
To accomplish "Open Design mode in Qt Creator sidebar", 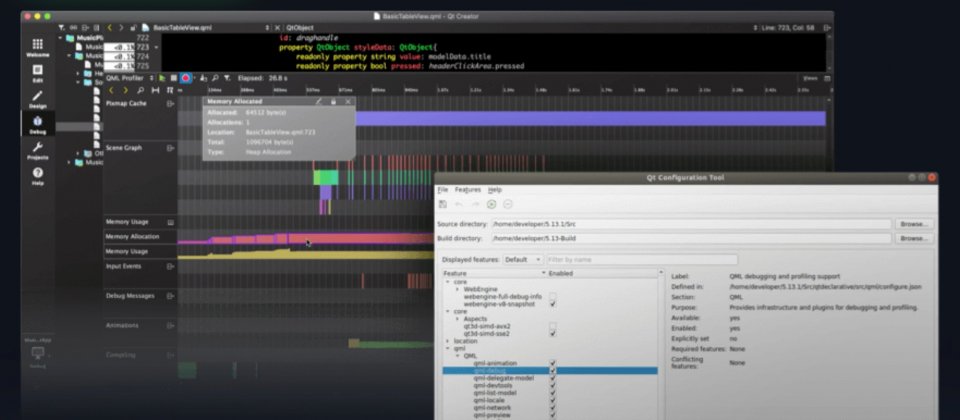I will click(x=37, y=99).
